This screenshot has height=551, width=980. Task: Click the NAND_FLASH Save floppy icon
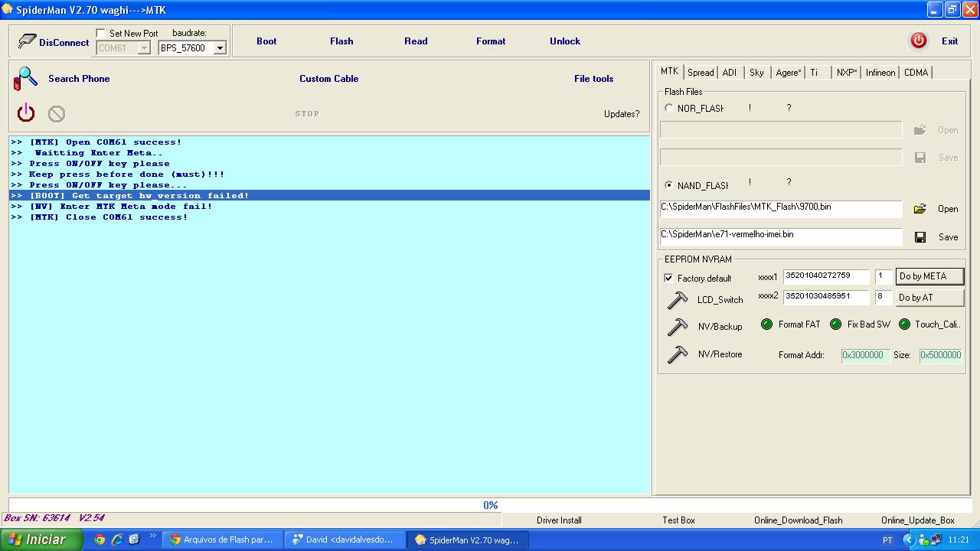coord(920,237)
